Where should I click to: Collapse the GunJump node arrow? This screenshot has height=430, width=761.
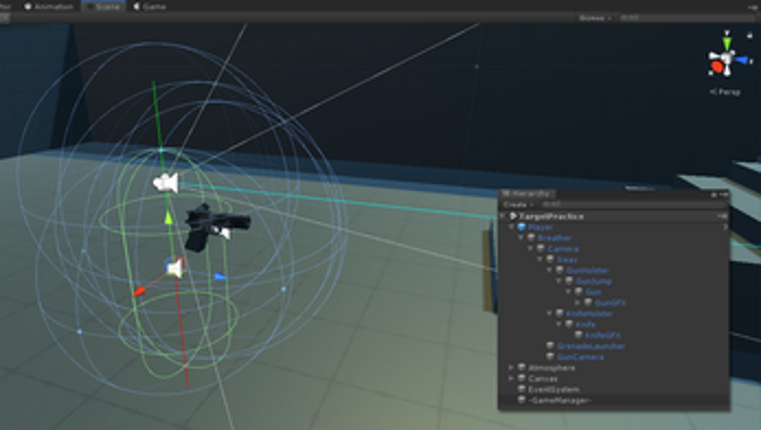(x=559, y=281)
